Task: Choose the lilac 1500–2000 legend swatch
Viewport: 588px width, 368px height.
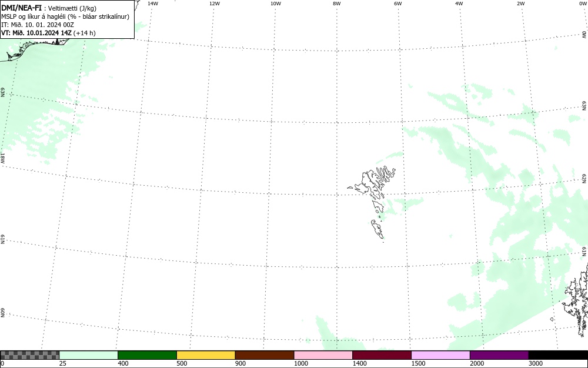Action: [x=440, y=355]
